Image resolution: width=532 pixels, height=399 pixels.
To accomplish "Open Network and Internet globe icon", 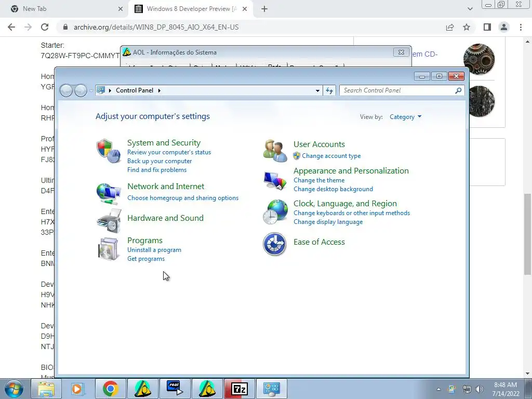I will click(x=109, y=193).
